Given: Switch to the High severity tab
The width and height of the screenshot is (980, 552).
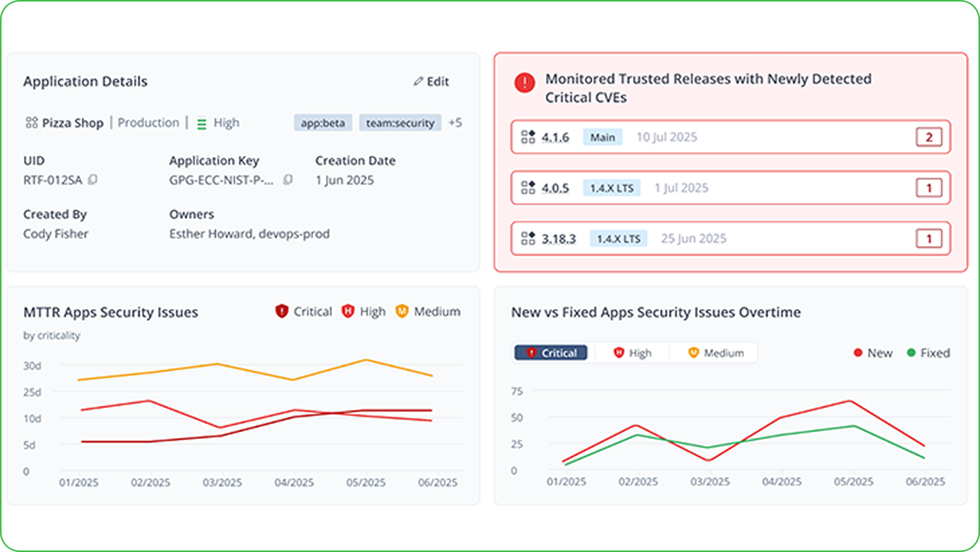Looking at the screenshot, I should 633,353.
